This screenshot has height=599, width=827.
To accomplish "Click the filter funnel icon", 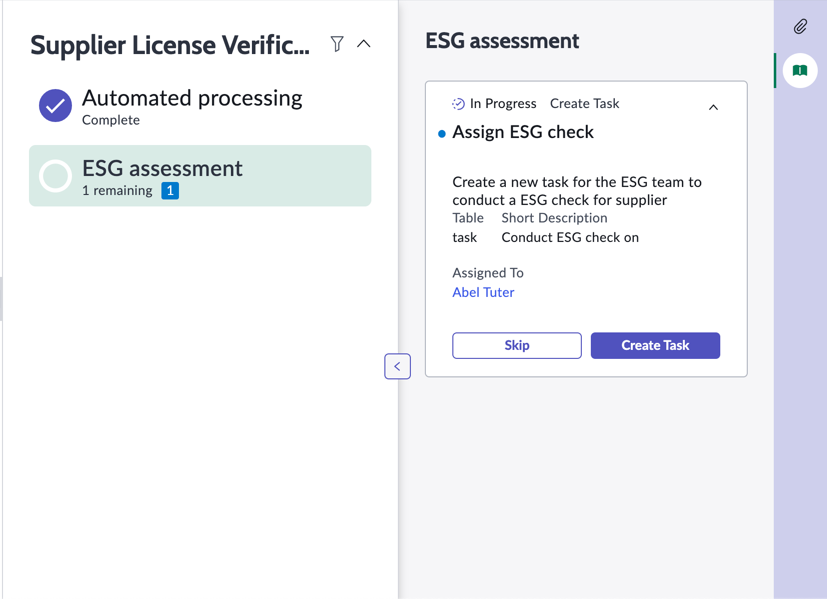I will coord(337,44).
